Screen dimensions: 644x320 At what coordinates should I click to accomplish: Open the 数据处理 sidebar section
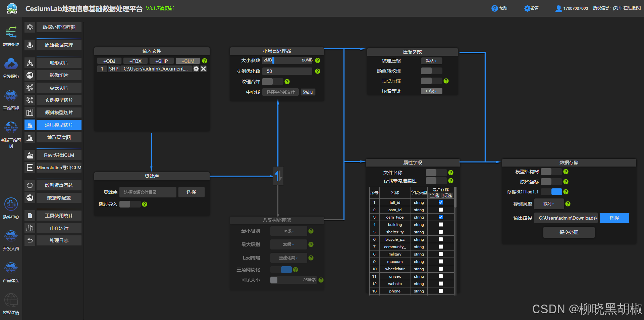pyautogui.click(x=11, y=36)
